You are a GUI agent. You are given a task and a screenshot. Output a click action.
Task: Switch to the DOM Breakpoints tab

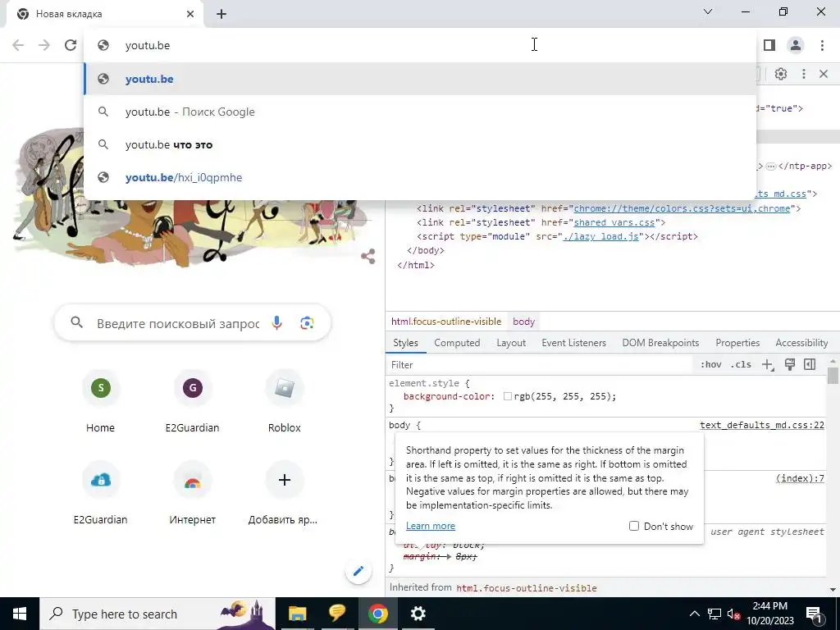pos(660,343)
